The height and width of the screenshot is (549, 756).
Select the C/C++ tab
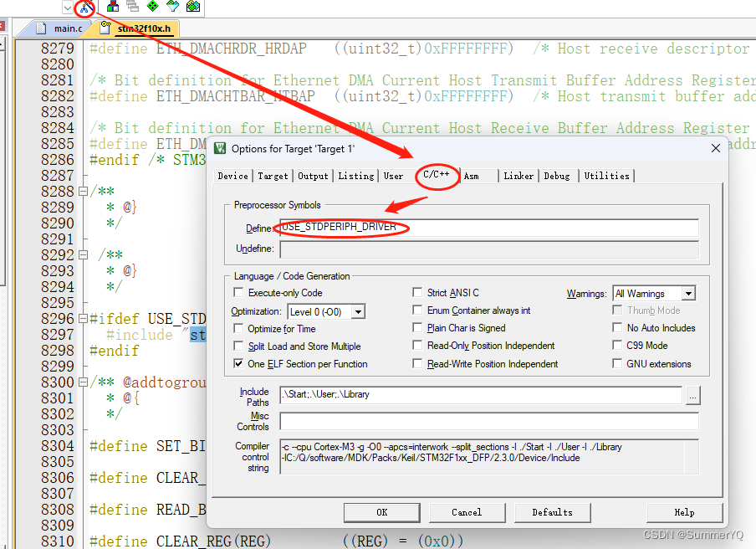point(437,175)
